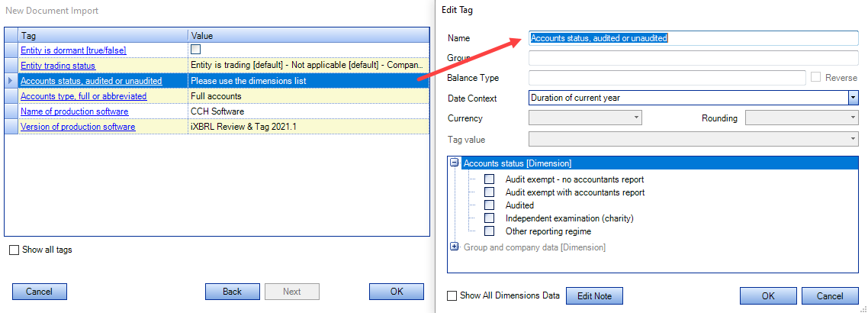Select the 'CCH Software' value cell

pos(309,111)
